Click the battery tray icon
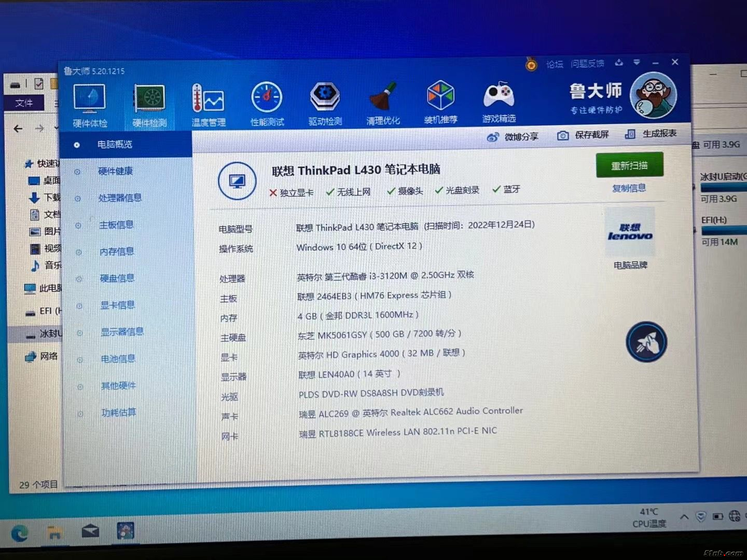Screen dimensions: 747x560 point(718,516)
